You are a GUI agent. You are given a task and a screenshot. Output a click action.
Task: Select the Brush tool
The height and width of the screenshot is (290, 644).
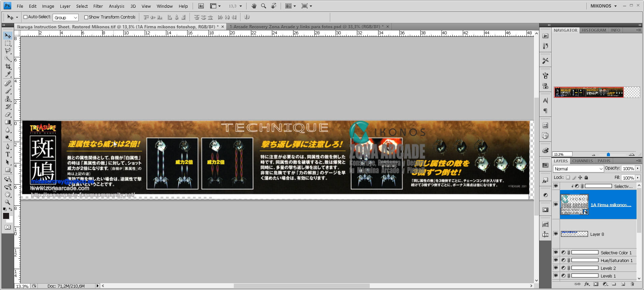[8, 91]
